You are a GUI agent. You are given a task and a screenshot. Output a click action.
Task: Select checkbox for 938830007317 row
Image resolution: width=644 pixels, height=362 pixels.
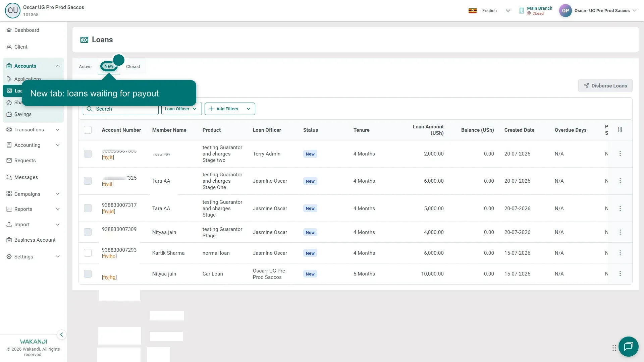(88, 208)
